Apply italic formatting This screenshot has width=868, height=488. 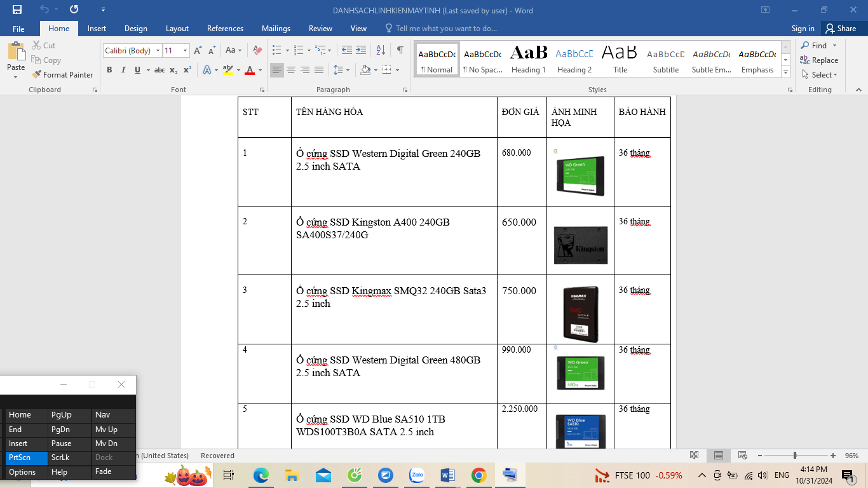(x=123, y=69)
